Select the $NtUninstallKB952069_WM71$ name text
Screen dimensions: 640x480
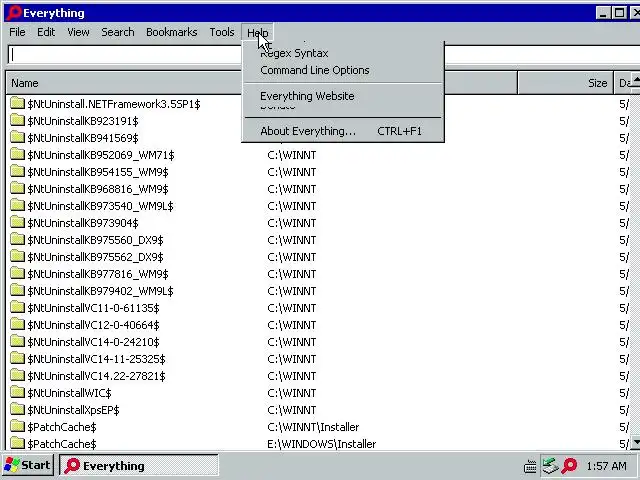pyautogui.click(x=101, y=155)
